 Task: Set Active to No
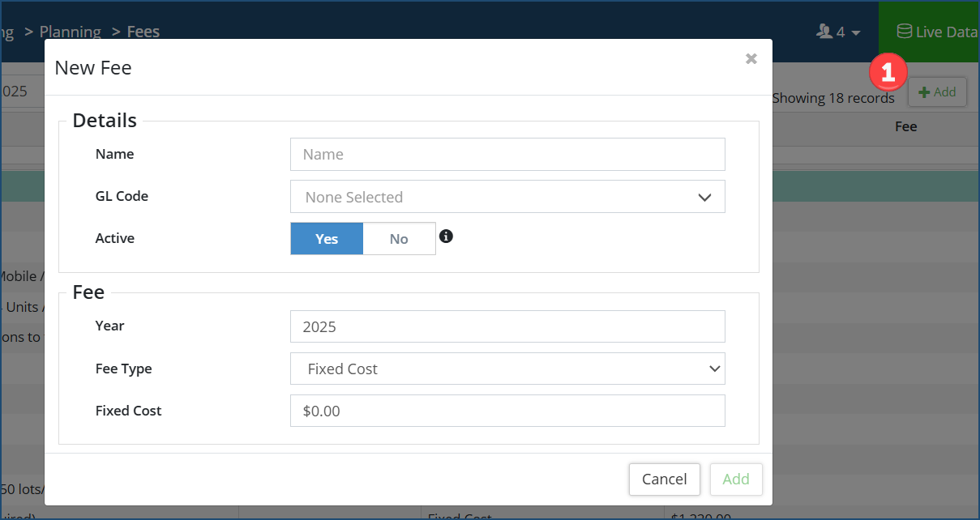click(x=399, y=239)
